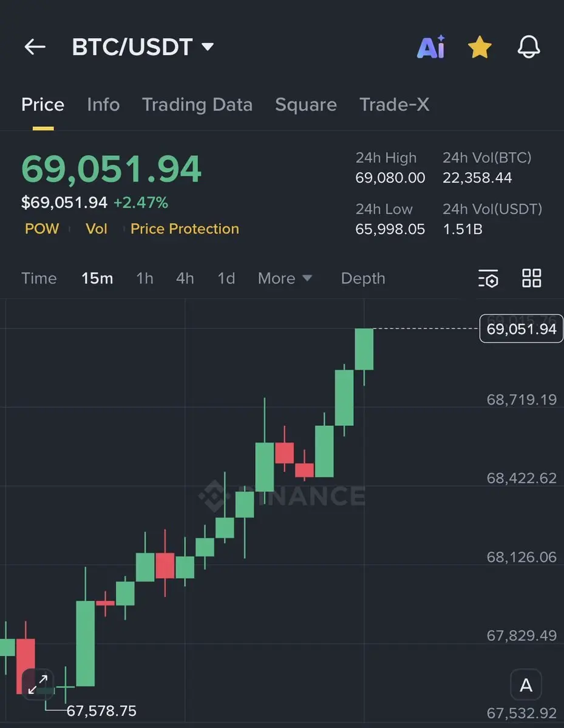Open the AI assistant icon
564x728 pixels.
[431, 47]
